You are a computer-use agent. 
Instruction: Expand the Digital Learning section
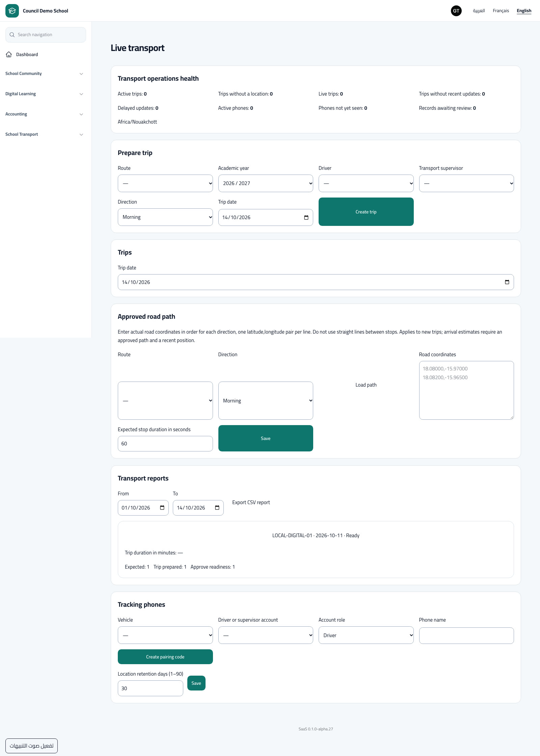click(44, 94)
